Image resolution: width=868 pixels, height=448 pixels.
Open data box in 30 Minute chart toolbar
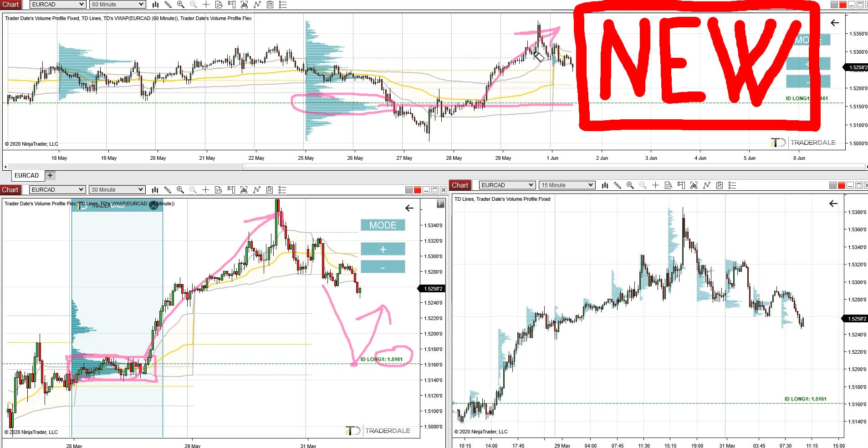(219, 190)
